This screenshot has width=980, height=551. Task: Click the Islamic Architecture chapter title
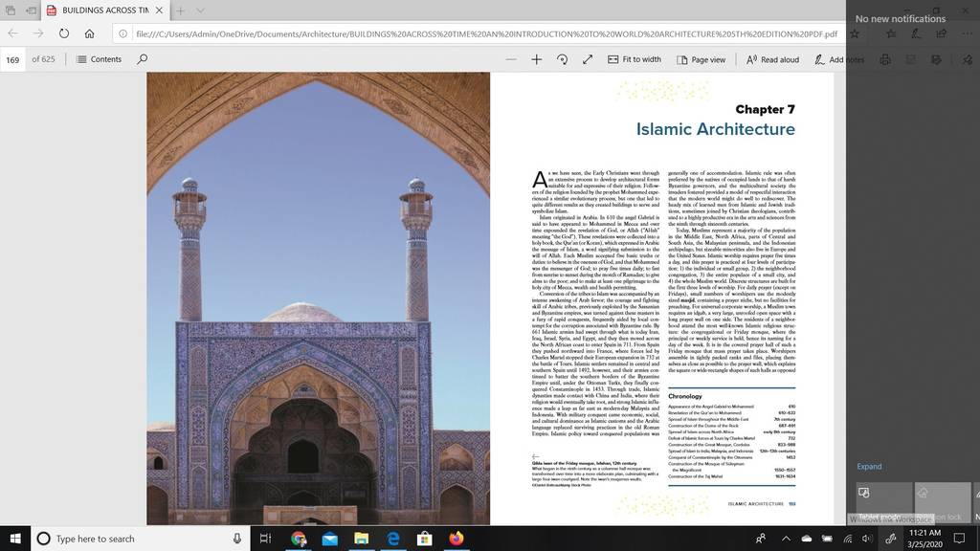pos(716,129)
